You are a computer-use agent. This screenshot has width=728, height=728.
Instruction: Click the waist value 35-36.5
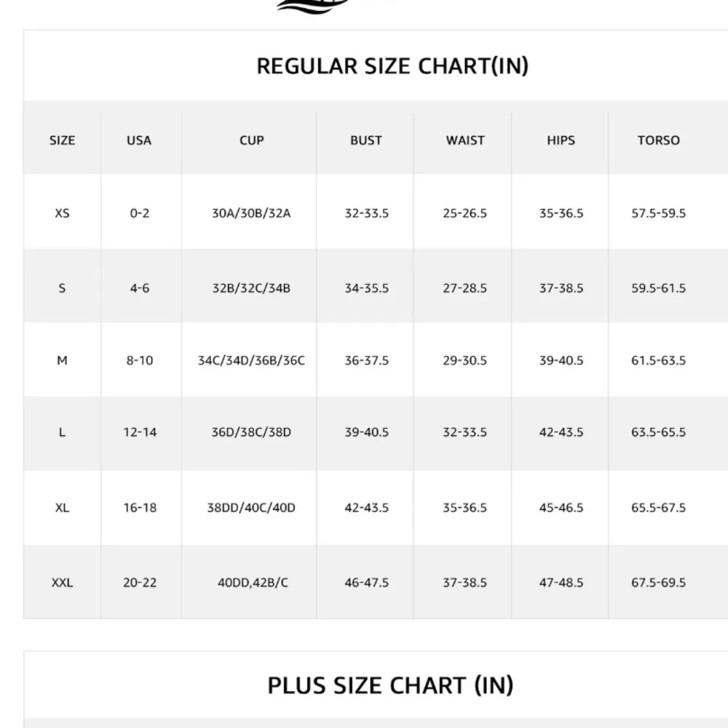point(465,507)
